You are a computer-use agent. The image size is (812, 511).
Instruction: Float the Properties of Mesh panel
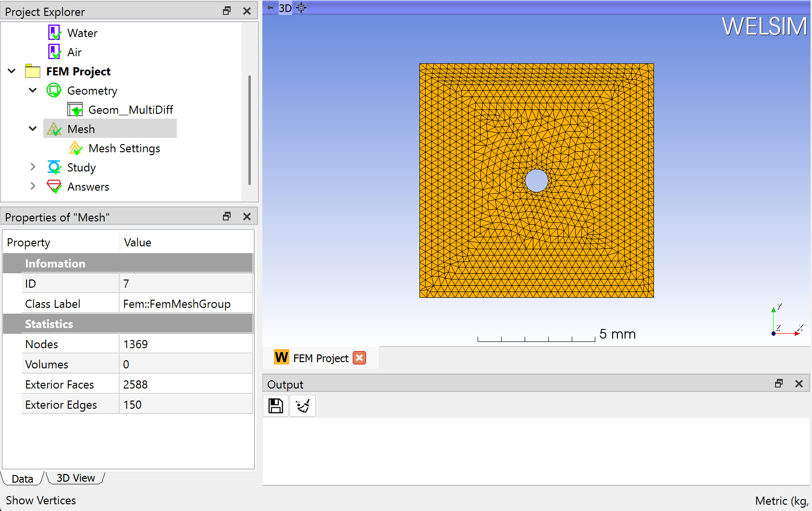pyautogui.click(x=227, y=217)
